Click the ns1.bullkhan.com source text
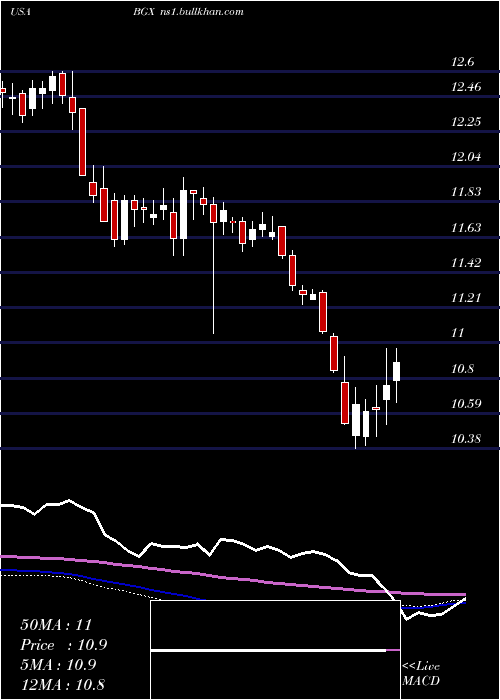The width and height of the screenshot is (500, 700). tap(201, 12)
